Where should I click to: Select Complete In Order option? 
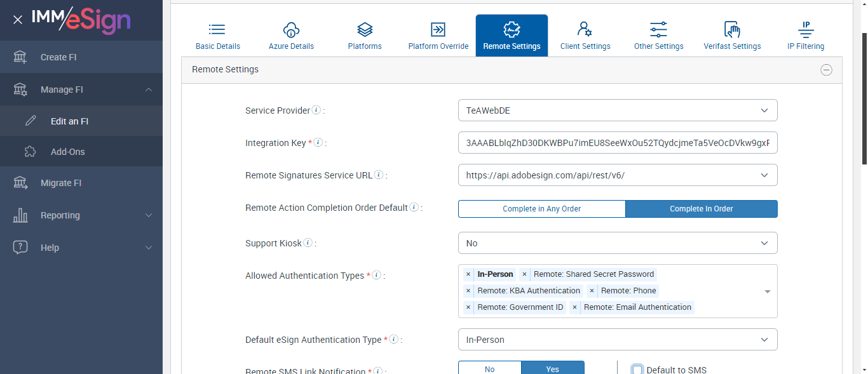point(702,209)
